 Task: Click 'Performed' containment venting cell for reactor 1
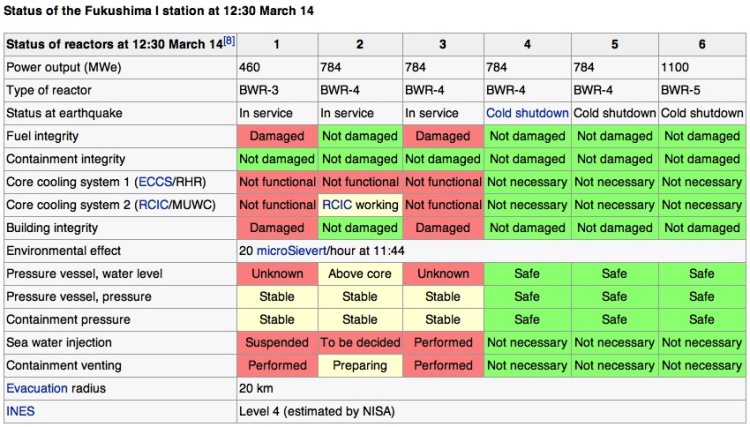tap(277, 366)
